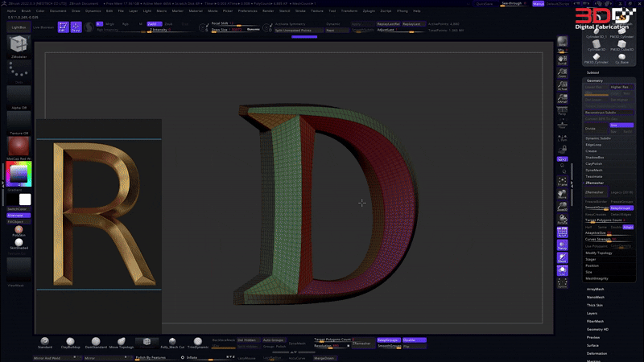Expand the Modify Topology section
The height and width of the screenshot is (362, 644).
coord(600,253)
